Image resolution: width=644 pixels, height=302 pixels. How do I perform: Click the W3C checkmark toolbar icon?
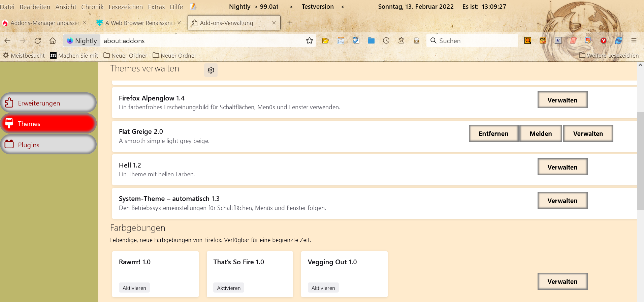pos(356,41)
